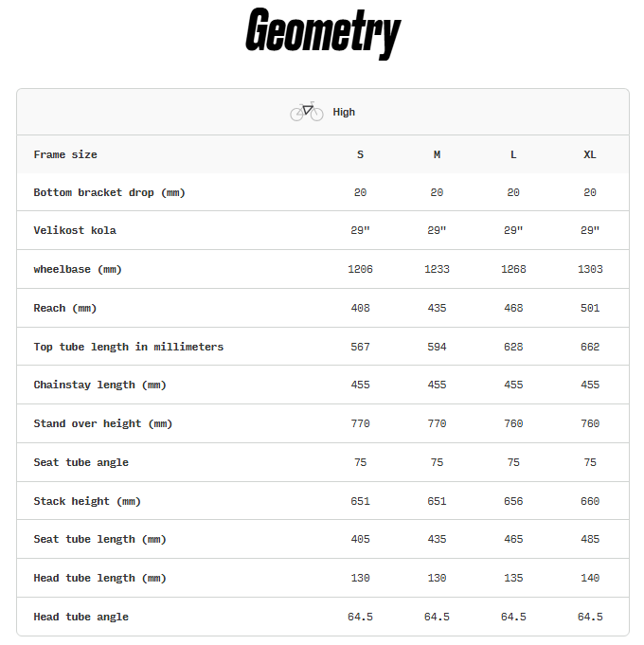Select the Chainstay length (mm) row label

click(99, 385)
